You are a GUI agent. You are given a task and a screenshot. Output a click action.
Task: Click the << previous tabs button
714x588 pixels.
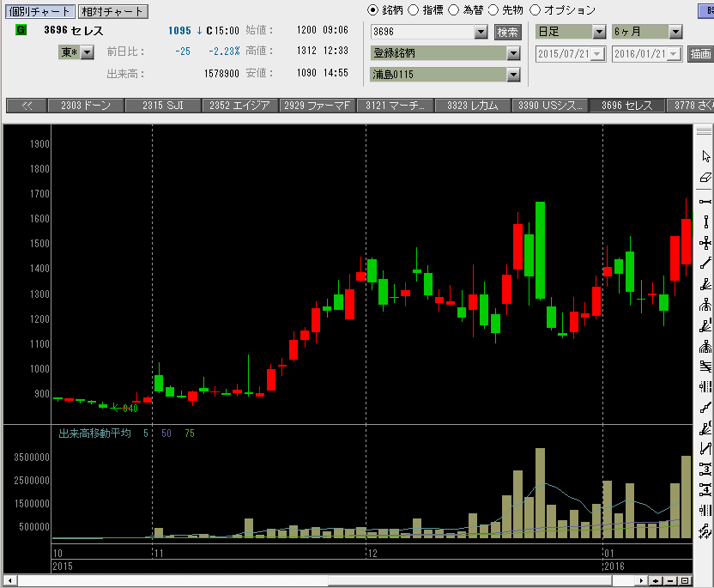coord(27,106)
